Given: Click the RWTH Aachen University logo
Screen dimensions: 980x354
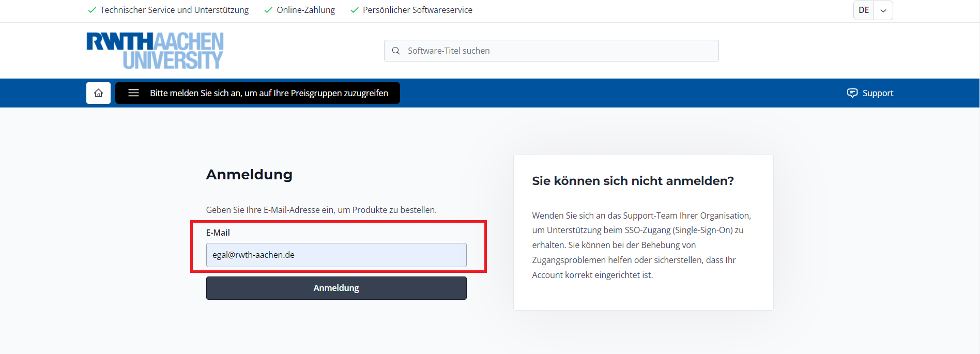Looking at the screenshot, I should click(x=155, y=51).
